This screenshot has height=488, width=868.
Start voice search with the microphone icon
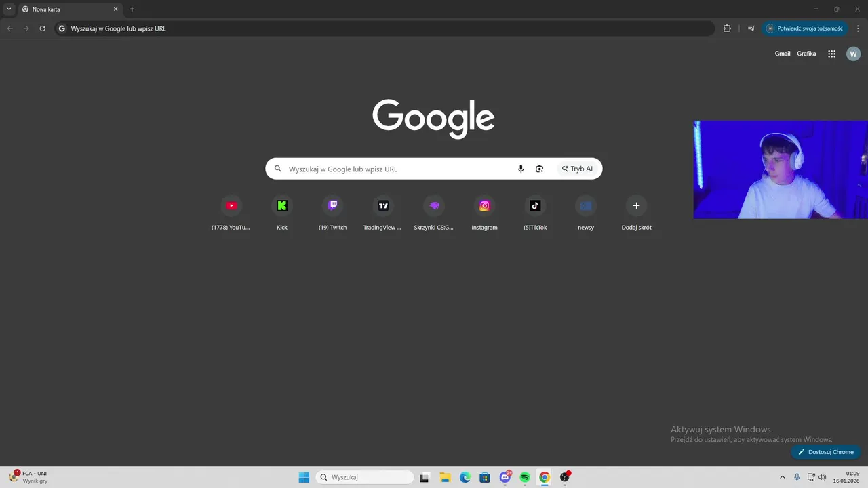pos(521,169)
